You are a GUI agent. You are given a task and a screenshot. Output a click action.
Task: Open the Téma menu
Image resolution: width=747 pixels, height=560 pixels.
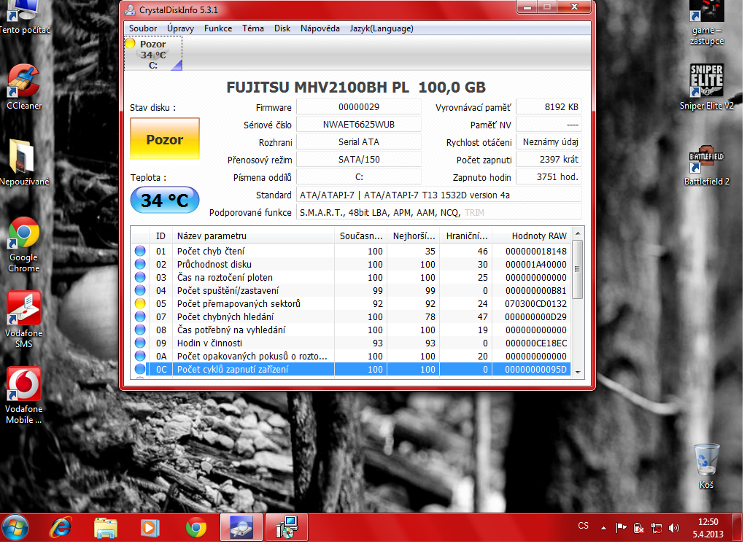[253, 28]
